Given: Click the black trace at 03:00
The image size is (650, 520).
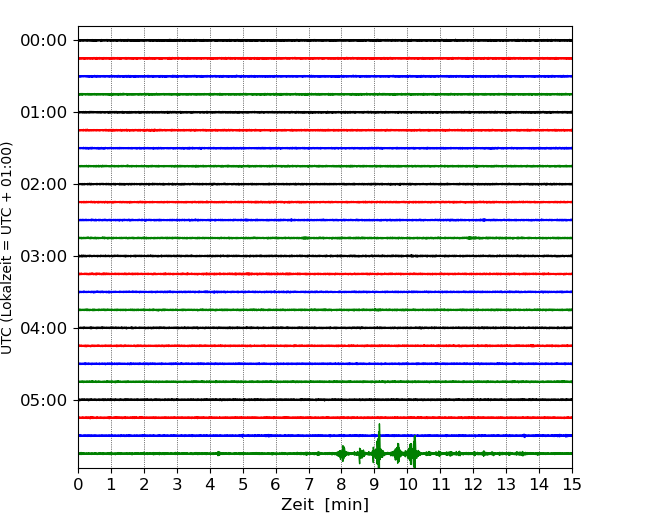Looking at the screenshot, I should 325,256.
